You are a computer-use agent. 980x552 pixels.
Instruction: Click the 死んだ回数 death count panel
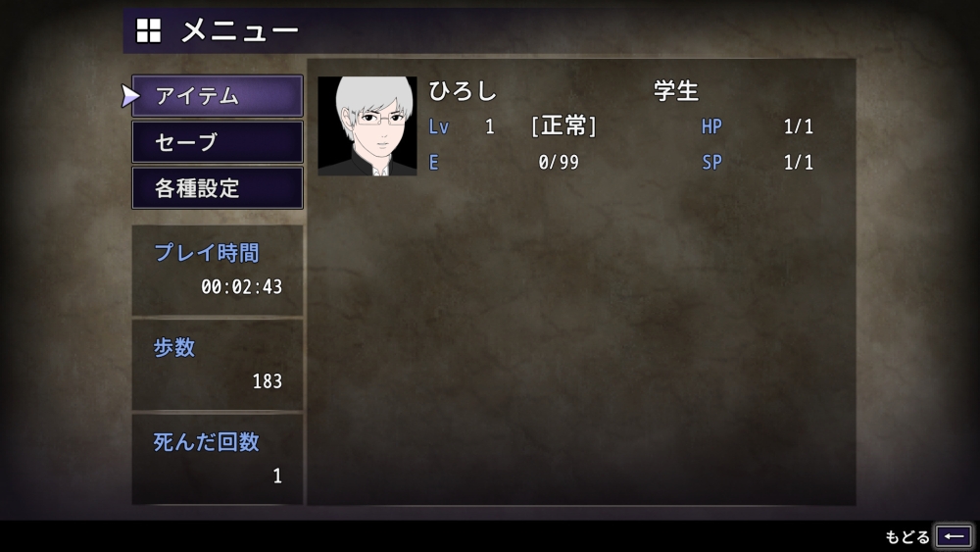click(x=218, y=460)
